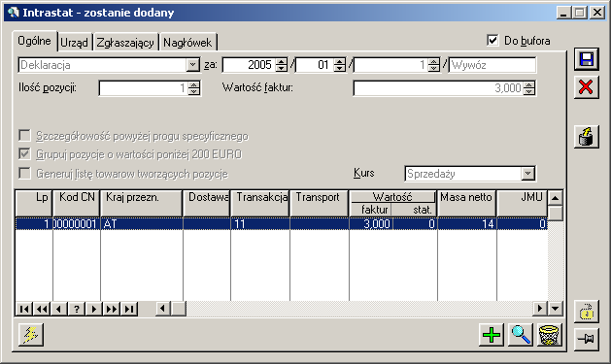Click table vertical scrollbar up arrow

556,198
